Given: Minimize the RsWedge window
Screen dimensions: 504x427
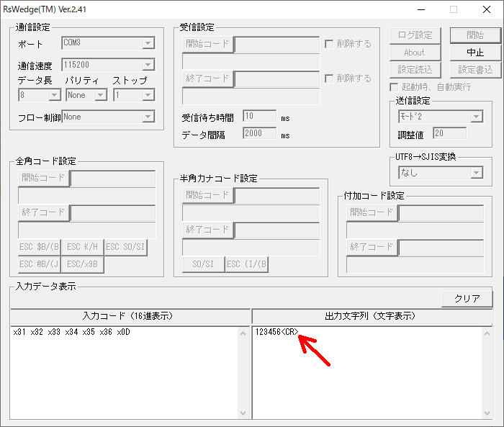Looking at the screenshot, I should [421, 9].
